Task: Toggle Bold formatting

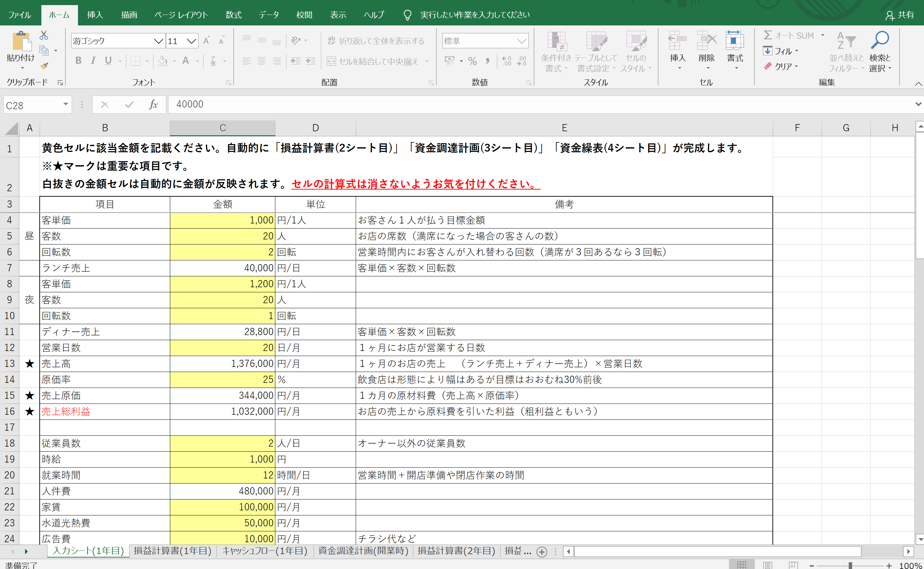Action: tap(78, 61)
